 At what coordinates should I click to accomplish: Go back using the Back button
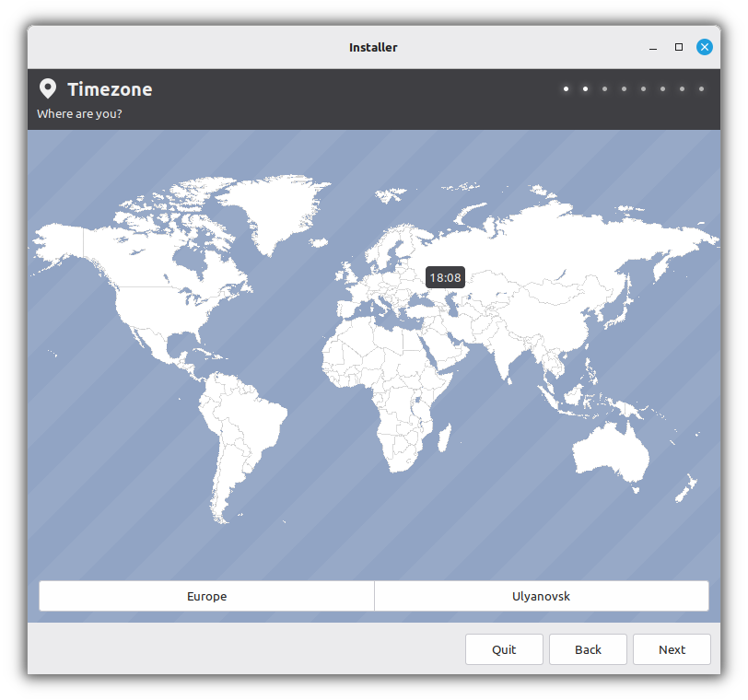point(588,649)
